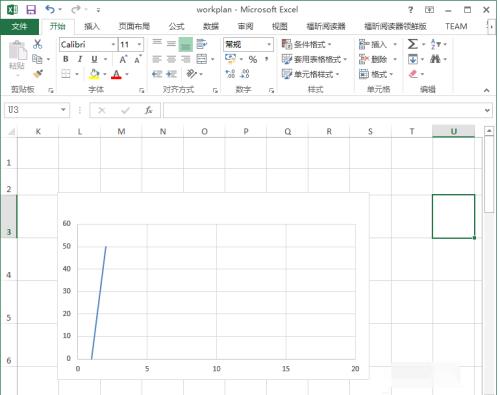Align text to the right
Viewport: 500px width, 395px height.
click(x=186, y=59)
